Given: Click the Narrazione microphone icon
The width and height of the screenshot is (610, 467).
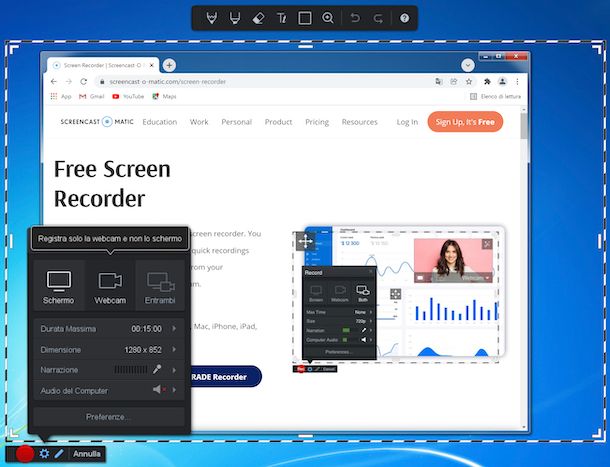Looking at the screenshot, I should 157,369.
